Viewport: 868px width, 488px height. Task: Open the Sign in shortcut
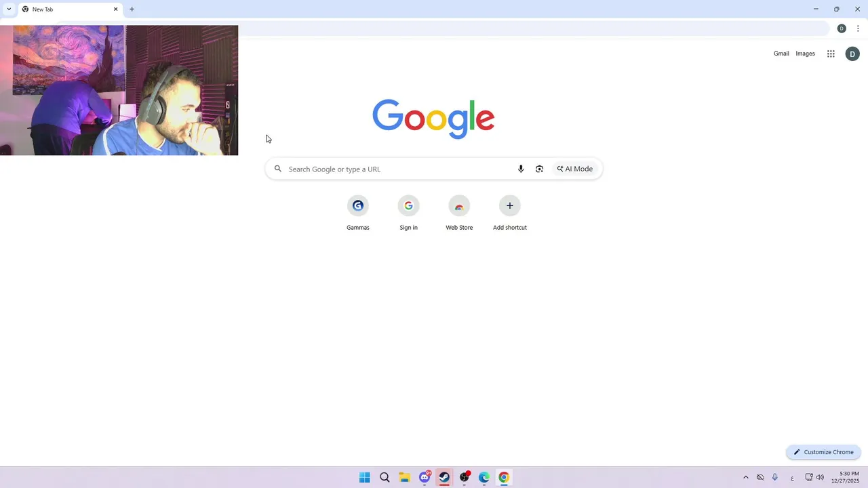(x=408, y=213)
